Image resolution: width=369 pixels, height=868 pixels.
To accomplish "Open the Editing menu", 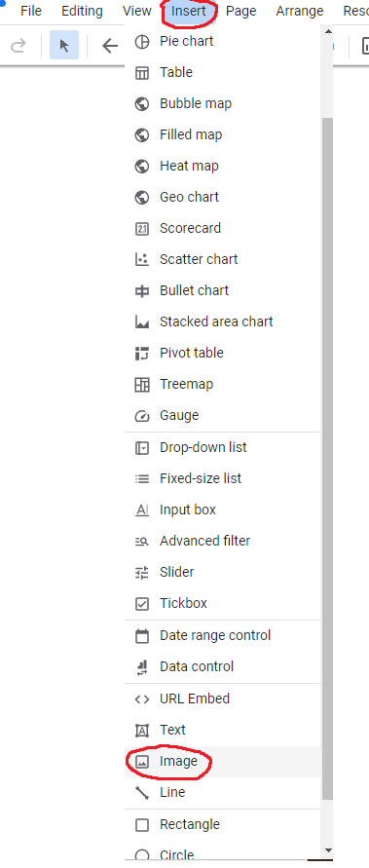I will pyautogui.click(x=82, y=11).
